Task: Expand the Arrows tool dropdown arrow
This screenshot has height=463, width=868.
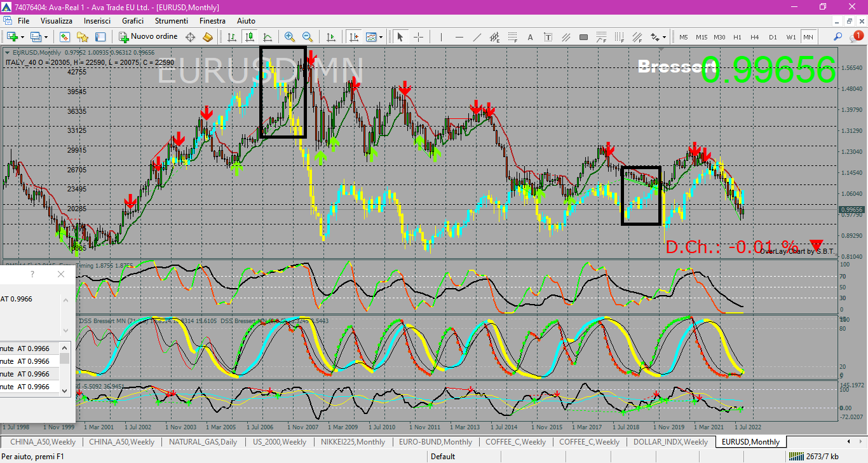Action: click(x=665, y=37)
